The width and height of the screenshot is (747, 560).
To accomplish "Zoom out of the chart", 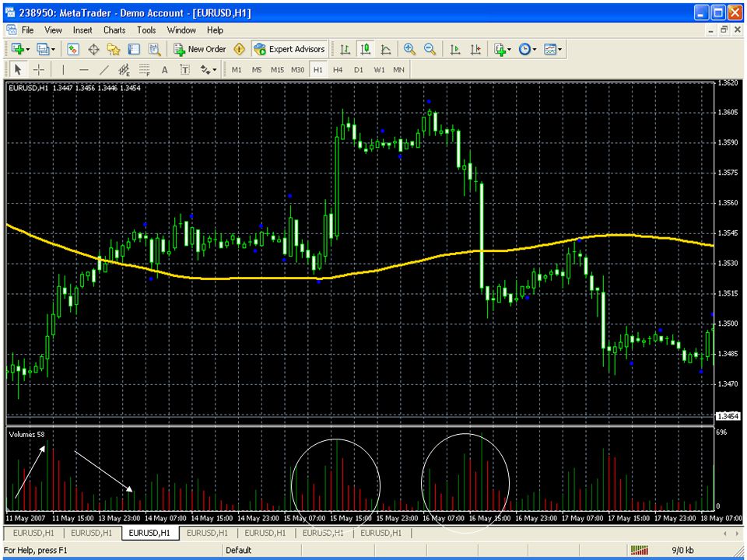I will (430, 49).
